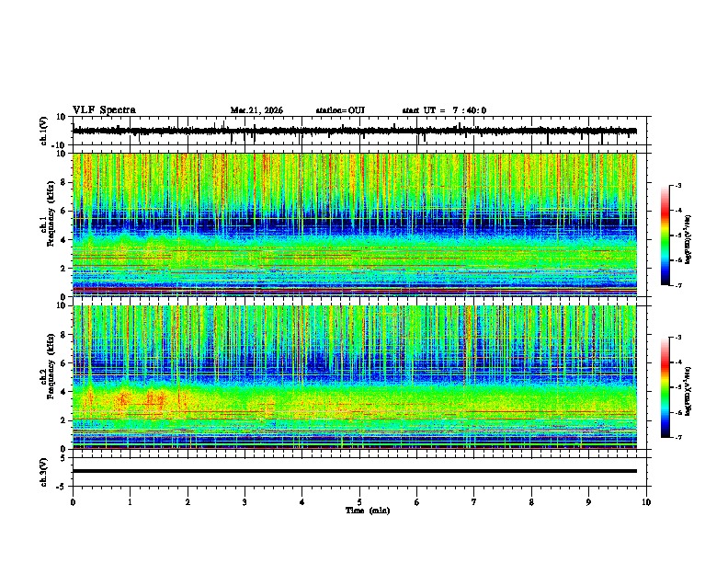Screen dimensions: 728x563
Task: Click time axis tick label "6"
Action: coord(417,502)
